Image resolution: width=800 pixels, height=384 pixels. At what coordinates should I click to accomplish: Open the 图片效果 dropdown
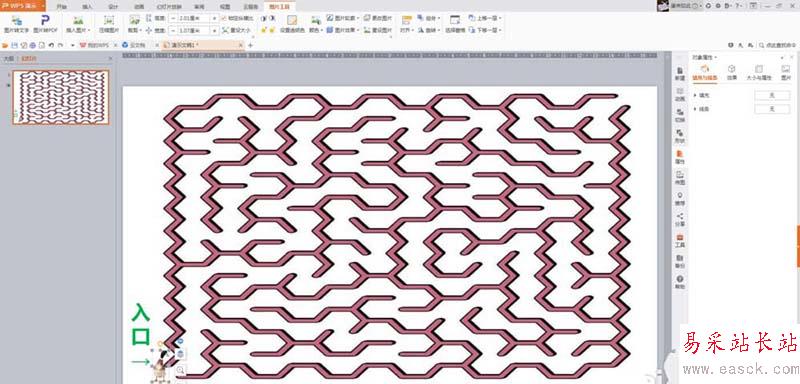(343, 30)
